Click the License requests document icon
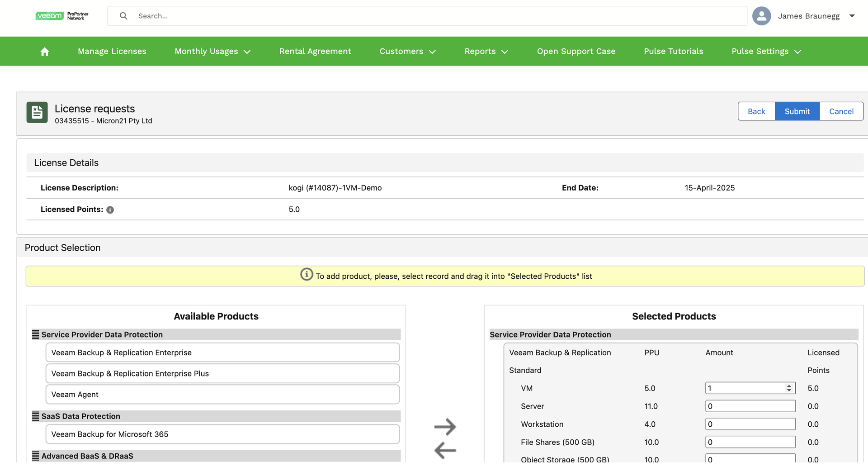Image resolution: width=868 pixels, height=467 pixels. [x=37, y=112]
